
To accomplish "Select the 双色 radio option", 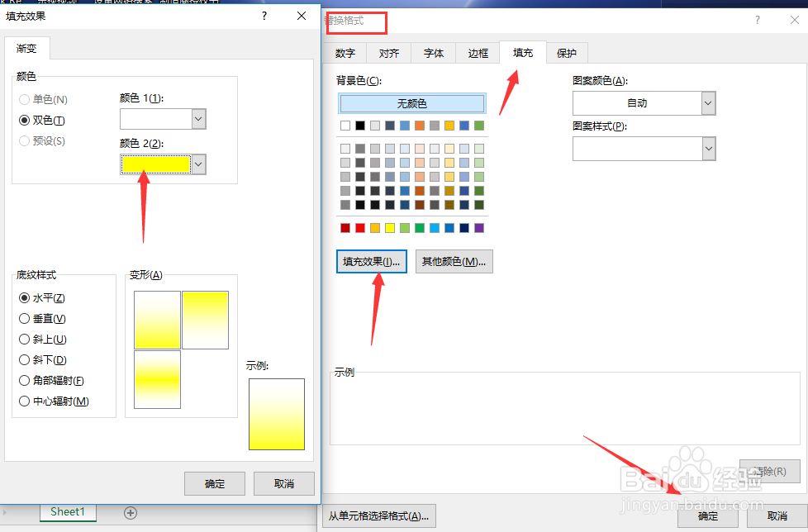I will [42, 120].
